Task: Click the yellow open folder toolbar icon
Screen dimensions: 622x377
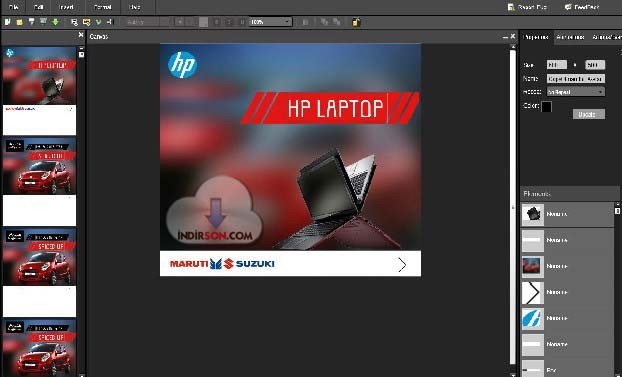Action: [x=19, y=22]
